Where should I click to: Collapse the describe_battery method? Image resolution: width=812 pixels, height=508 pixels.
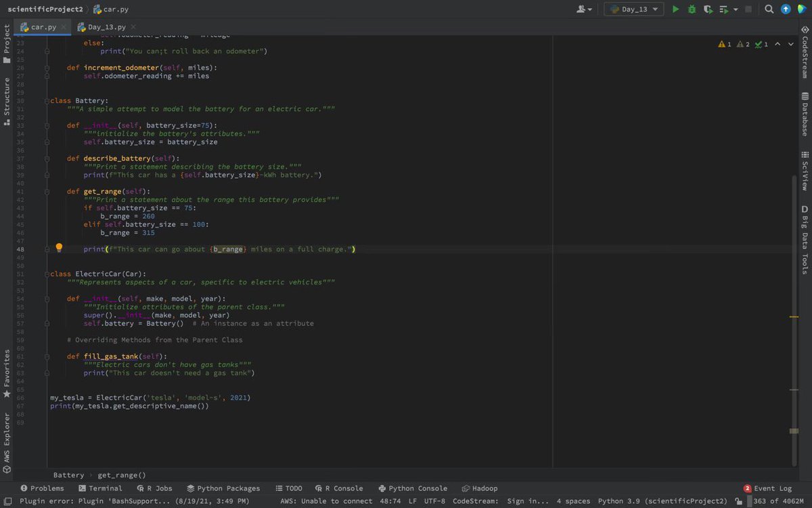click(47, 158)
